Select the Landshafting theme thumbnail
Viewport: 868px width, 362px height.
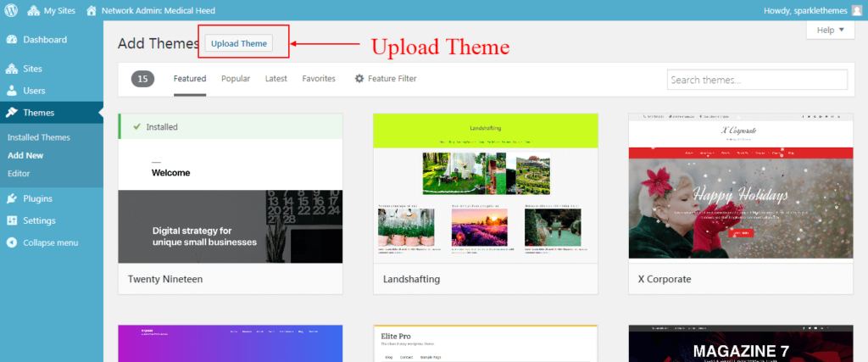(x=486, y=188)
